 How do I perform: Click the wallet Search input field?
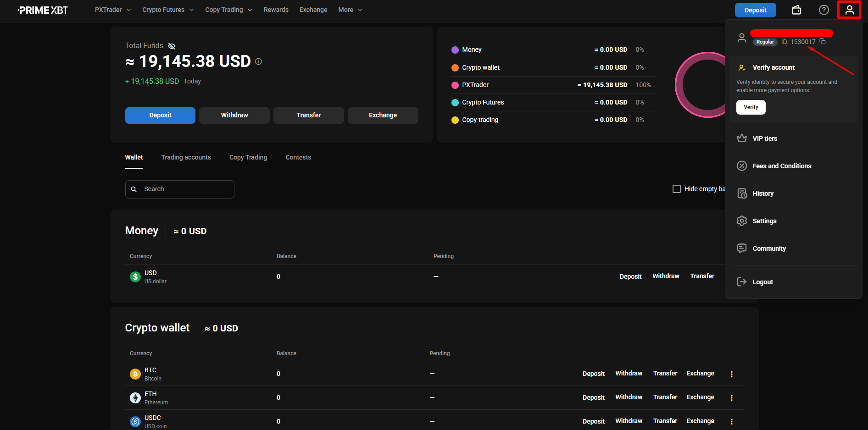coord(180,189)
